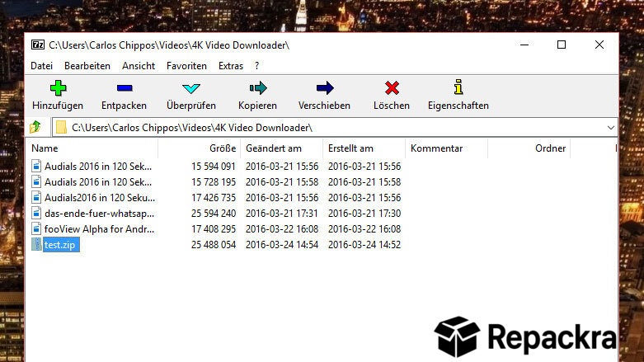
Task: Open the Bearbeiten menu
Action: pos(87,66)
